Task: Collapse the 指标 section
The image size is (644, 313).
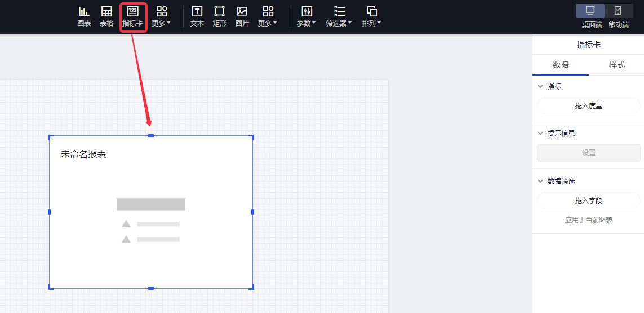Action: tap(541, 87)
